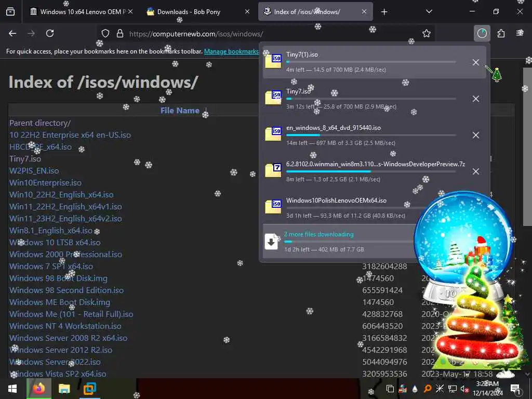Click the Tiny7.iso page link

[25, 159]
